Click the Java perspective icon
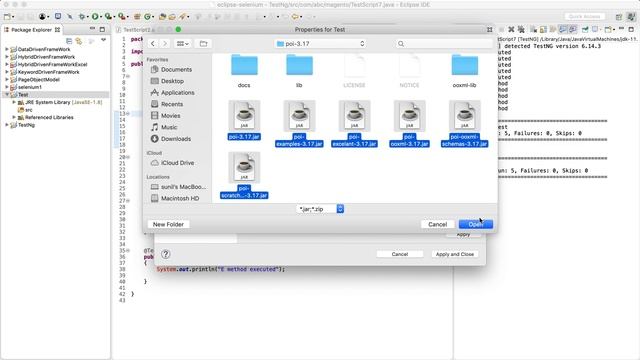This screenshot has width=640, height=360. 631,17
